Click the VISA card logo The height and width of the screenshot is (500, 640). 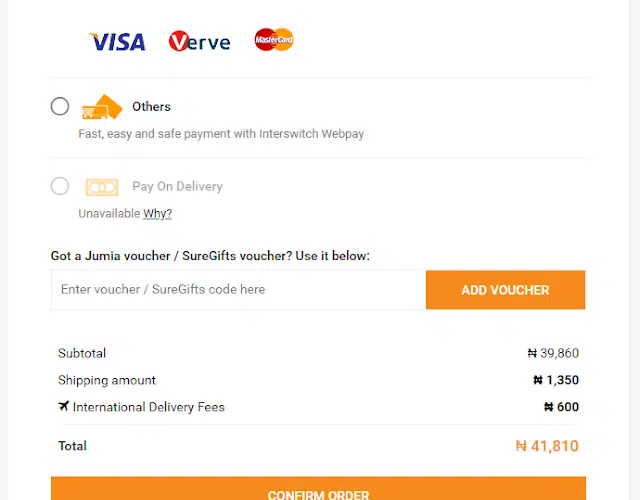[117, 41]
